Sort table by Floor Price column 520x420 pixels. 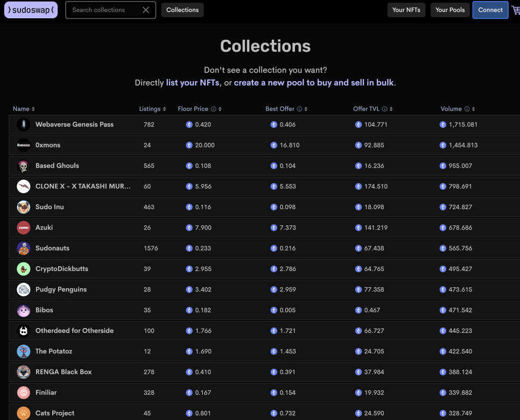[199, 109]
